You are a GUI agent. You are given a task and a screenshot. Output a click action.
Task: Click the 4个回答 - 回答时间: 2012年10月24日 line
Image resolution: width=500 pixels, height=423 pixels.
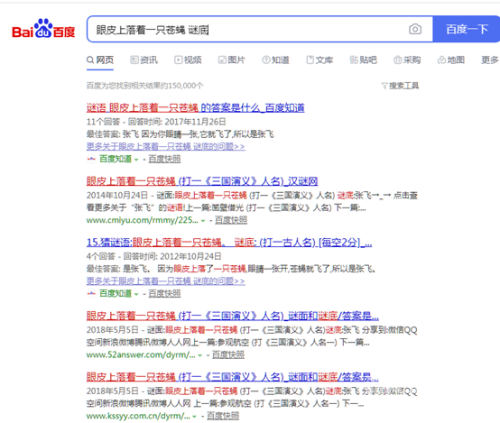[154, 256]
